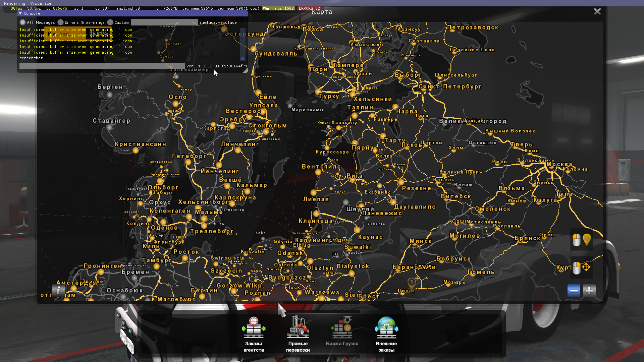This screenshot has width=644, height=362.
Task: Click the Мариехамн city label
Action: click(x=307, y=110)
